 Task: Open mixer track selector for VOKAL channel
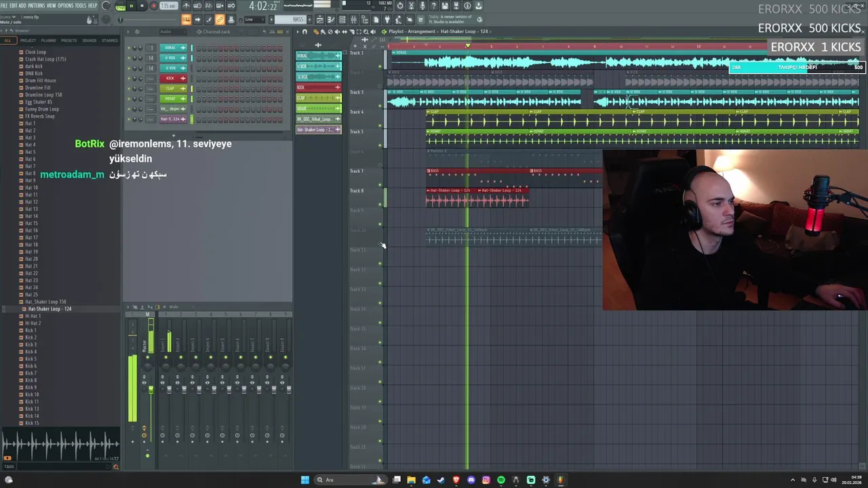151,47
